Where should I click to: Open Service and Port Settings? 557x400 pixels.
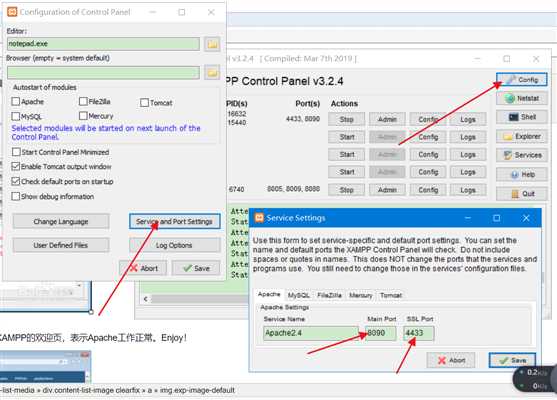pos(174,222)
